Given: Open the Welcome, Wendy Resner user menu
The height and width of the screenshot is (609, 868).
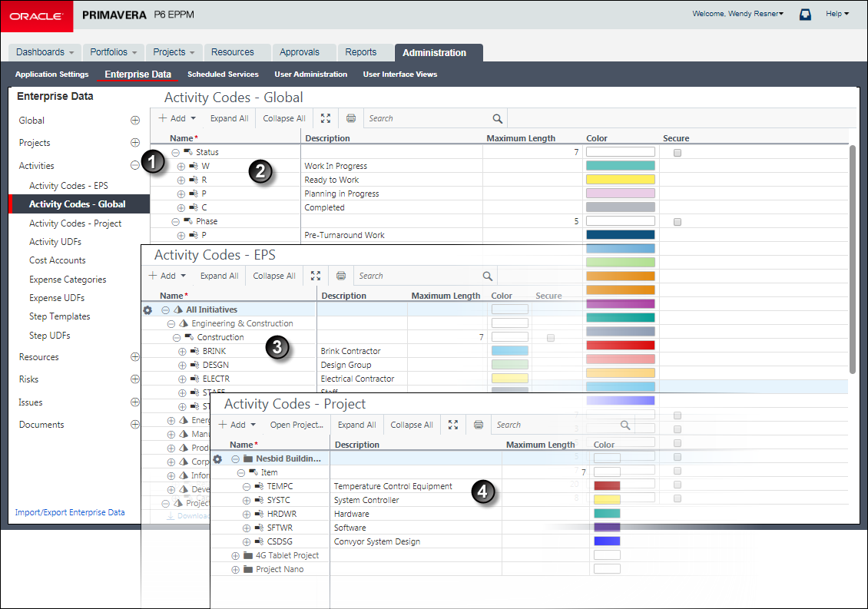Looking at the screenshot, I should coord(738,14).
